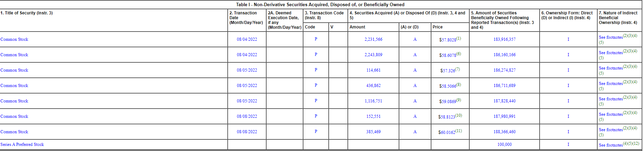
Task: Select the 114,661 shares amount
Action: (x=373, y=70)
